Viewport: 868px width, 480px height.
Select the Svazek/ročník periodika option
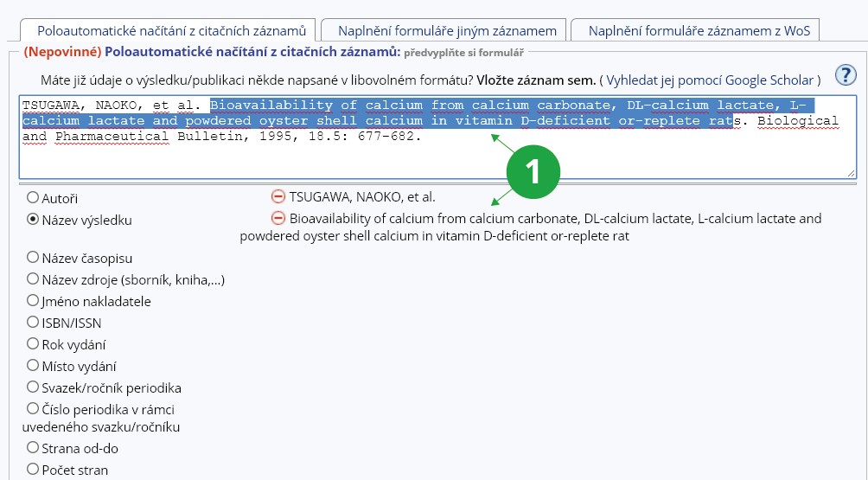point(33,387)
